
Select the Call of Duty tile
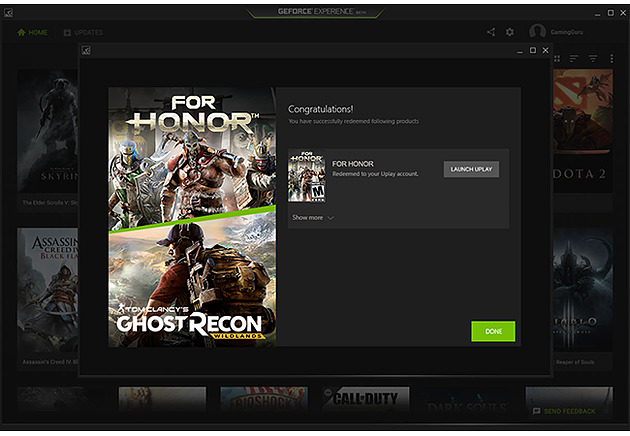coord(366,400)
